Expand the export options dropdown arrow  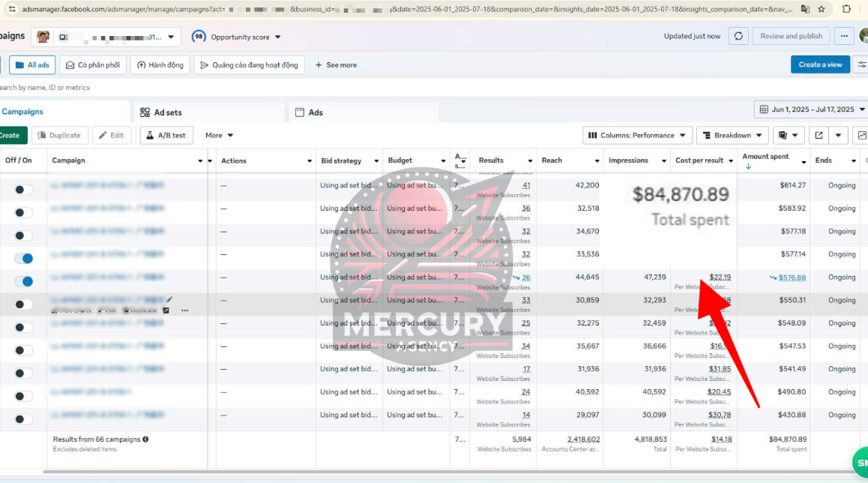point(838,135)
